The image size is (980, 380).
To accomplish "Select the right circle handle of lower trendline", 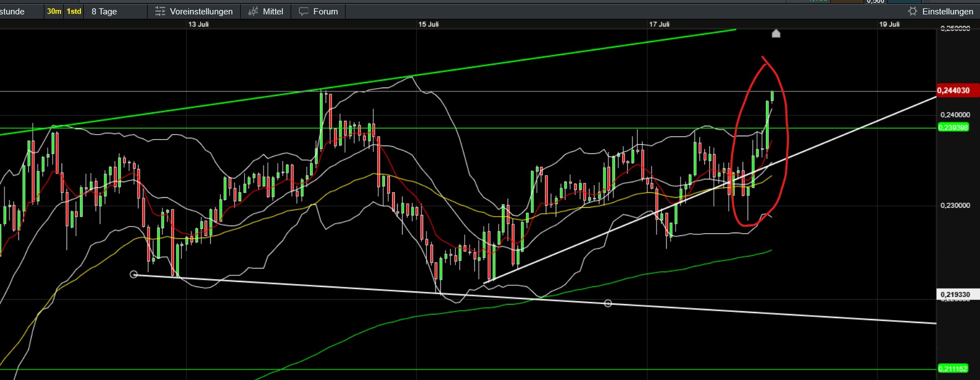I will click(x=608, y=303).
